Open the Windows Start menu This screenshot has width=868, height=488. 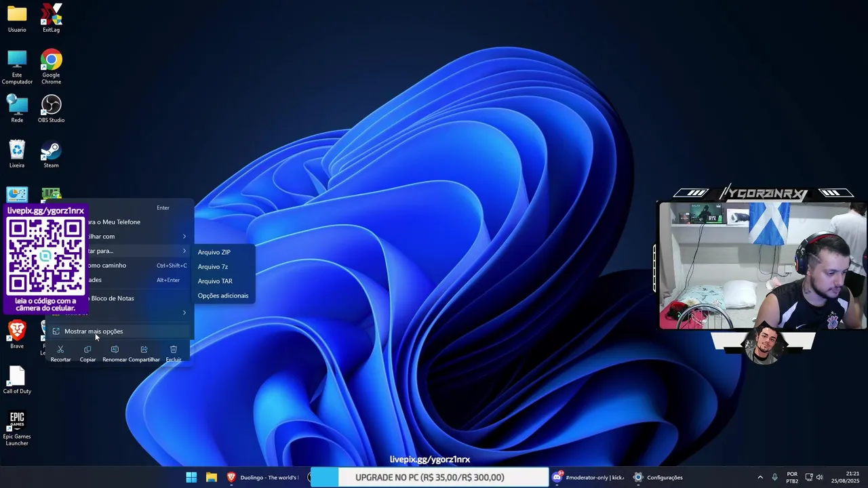coord(191,477)
